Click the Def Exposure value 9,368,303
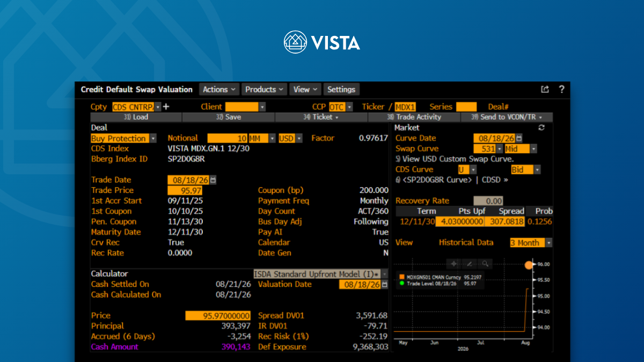The width and height of the screenshot is (644, 362). 370,347
